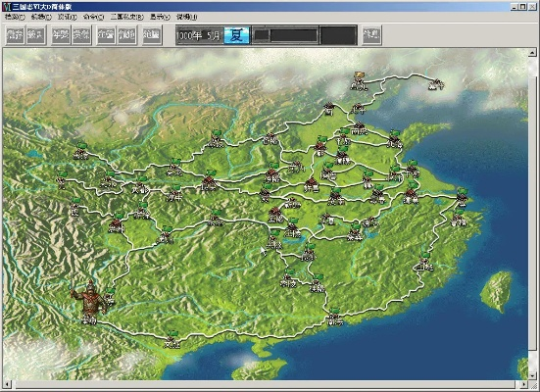Select the 交趾 city in the far south
Screen dimensions: 540x392
tap(172, 339)
